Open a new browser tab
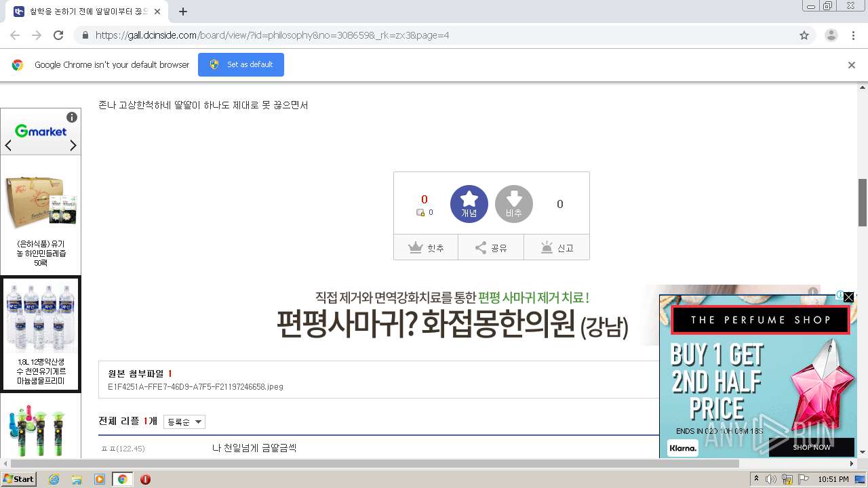868x488 pixels. point(183,12)
